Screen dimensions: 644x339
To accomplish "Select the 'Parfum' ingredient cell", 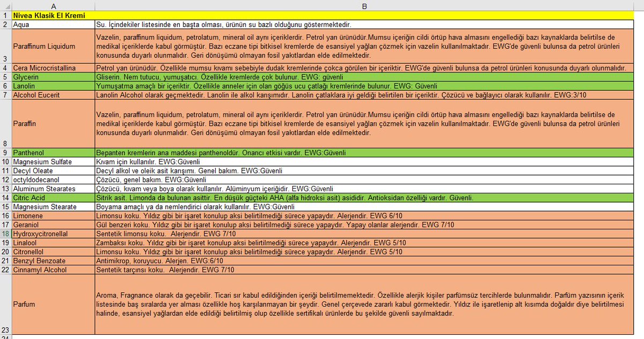I will tap(53, 304).
